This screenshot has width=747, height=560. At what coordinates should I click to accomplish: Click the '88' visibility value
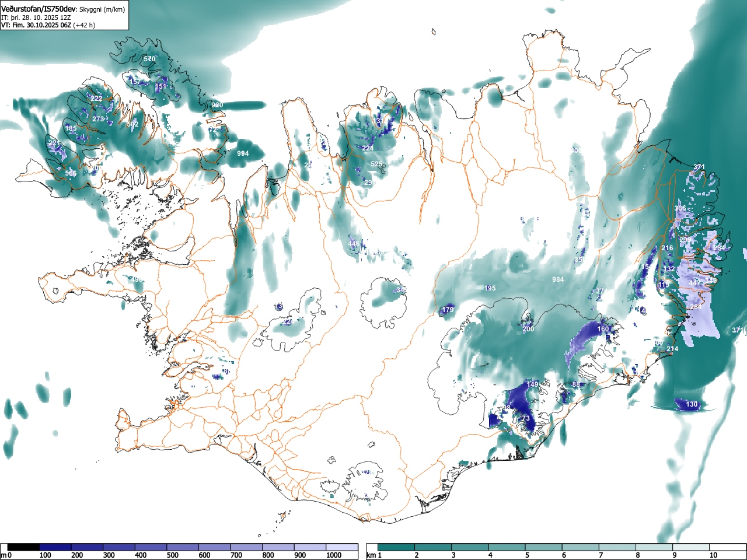[x=576, y=384]
